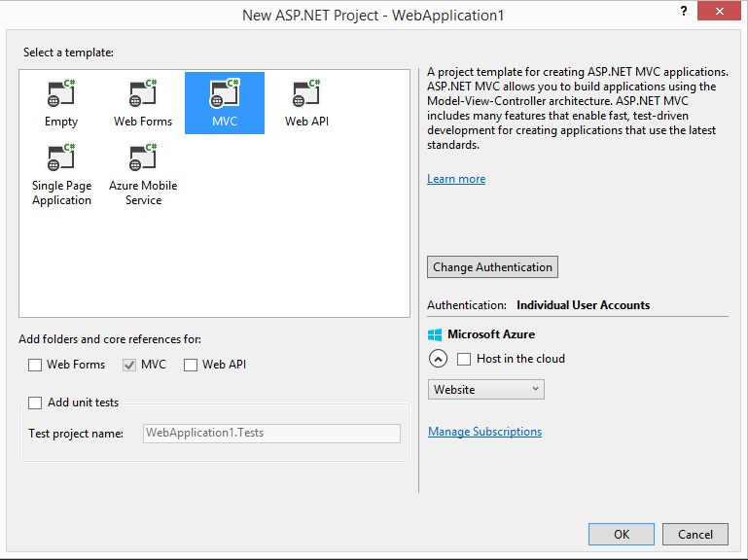This screenshot has width=748, height=560.
Task: Click the 'Add folders and core references for:' label
Action: point(110,339)
